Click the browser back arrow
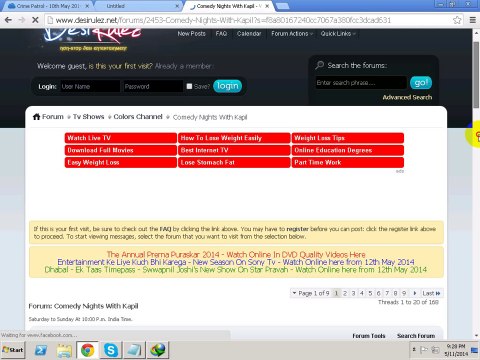The width and height of the screenshot is (480, 360). pyautogui.click(x=8, y=20)
